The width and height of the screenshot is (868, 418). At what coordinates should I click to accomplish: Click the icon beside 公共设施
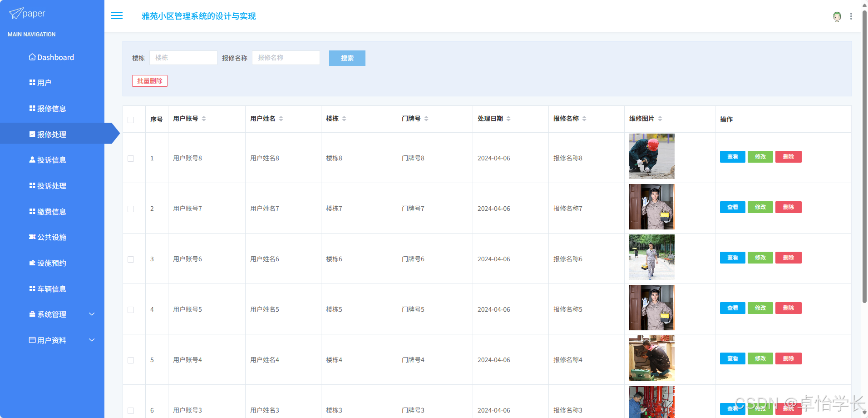coord(32,237)
